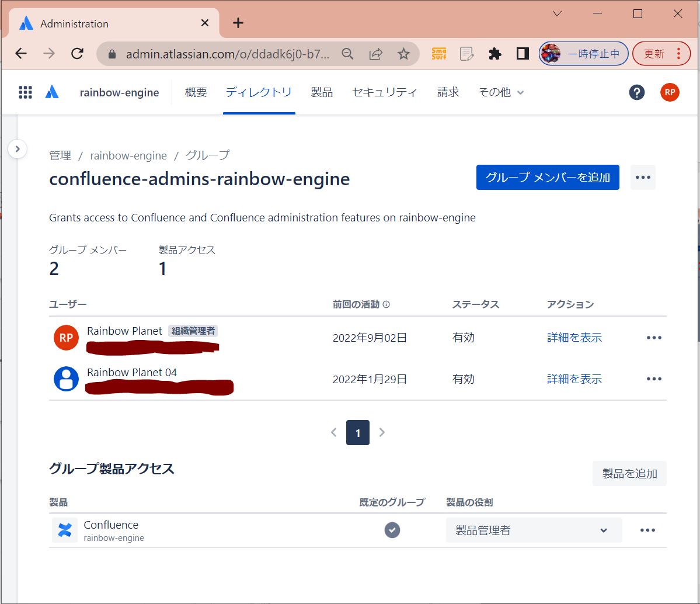Open the 製品管理者 role dropdown
Screen dimensions: 700x604
(x=534, y=530)
